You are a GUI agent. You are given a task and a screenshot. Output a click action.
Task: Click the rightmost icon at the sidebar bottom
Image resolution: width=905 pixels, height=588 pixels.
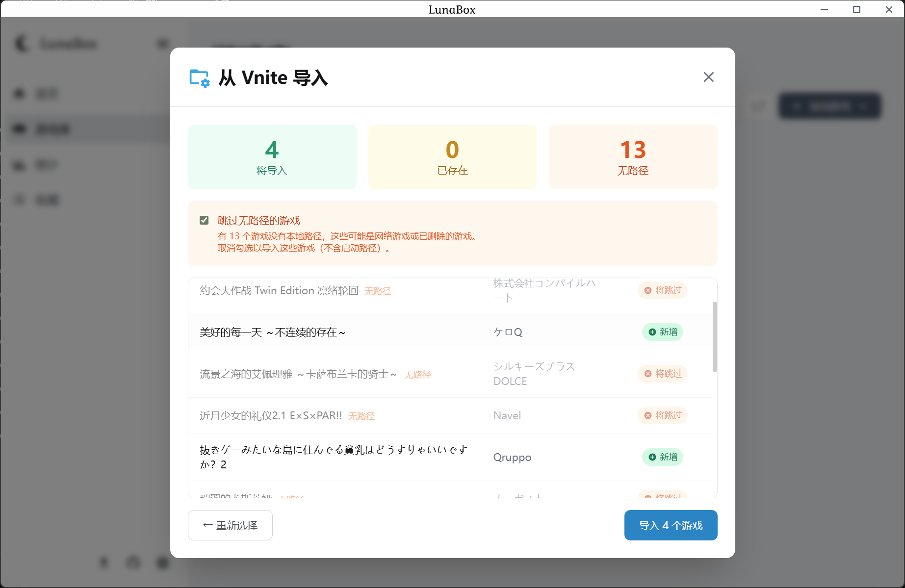point(162,562)
